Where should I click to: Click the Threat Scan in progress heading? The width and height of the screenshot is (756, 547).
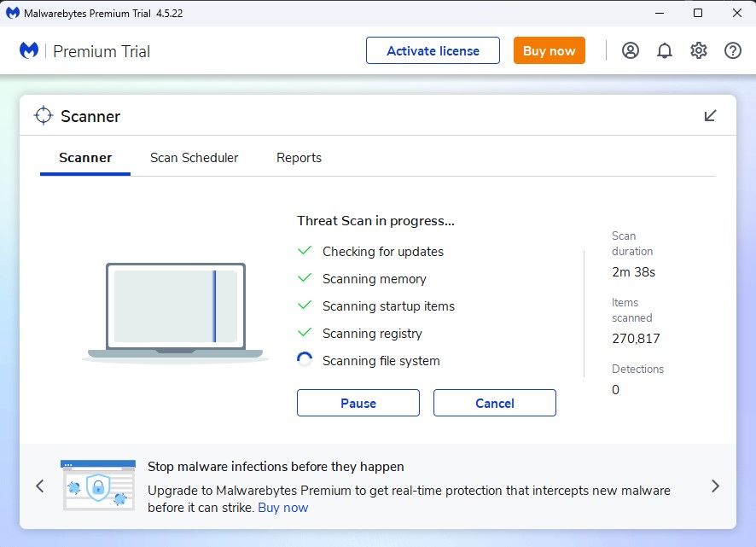click(x=375, y=221)
